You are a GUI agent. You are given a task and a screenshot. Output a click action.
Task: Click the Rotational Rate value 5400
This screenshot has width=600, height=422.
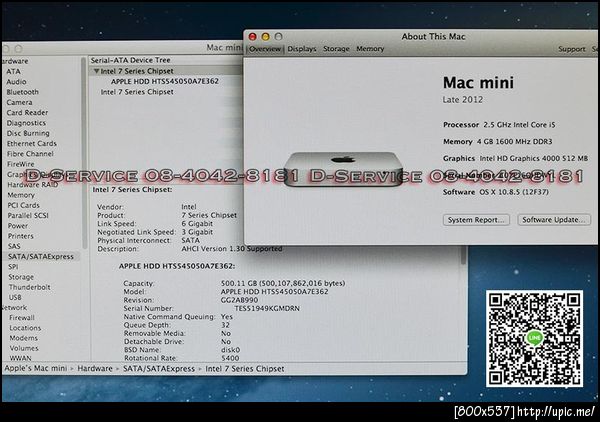click(x=230, y=358)
